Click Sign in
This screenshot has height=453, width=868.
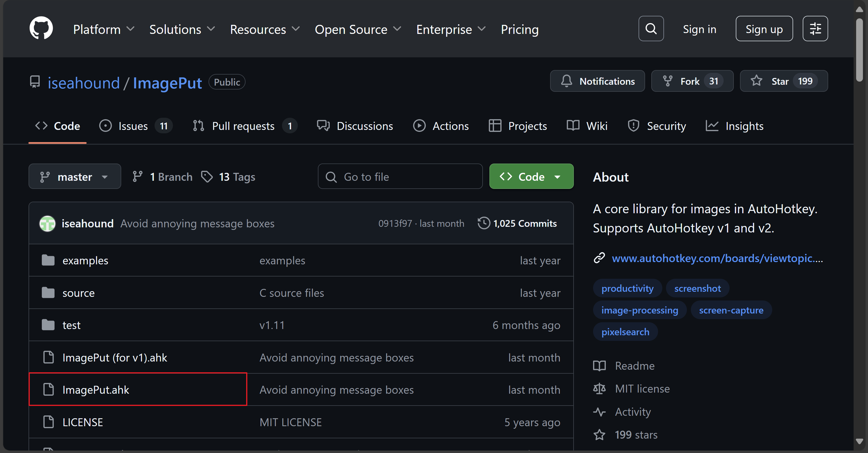click(700, 29)
